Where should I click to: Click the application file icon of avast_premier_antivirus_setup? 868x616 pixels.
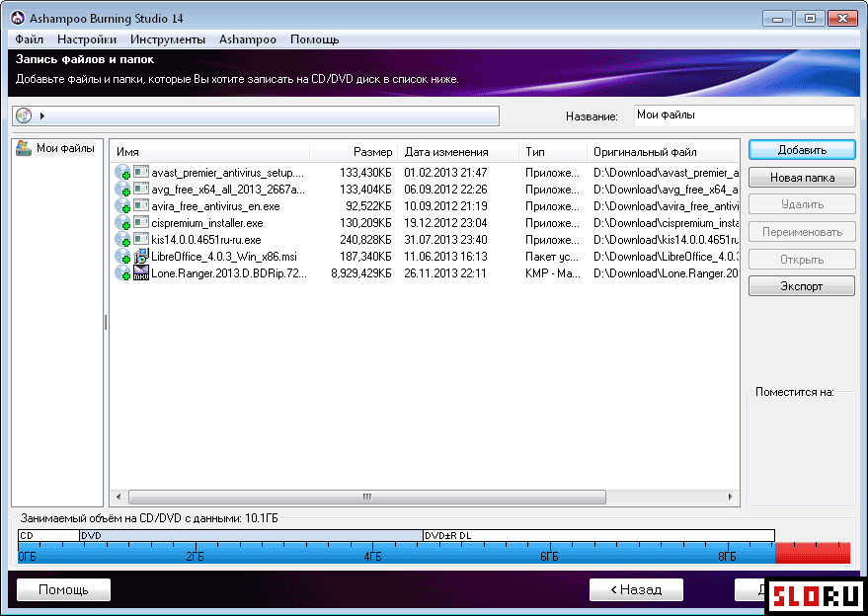(x=141, y=172)
